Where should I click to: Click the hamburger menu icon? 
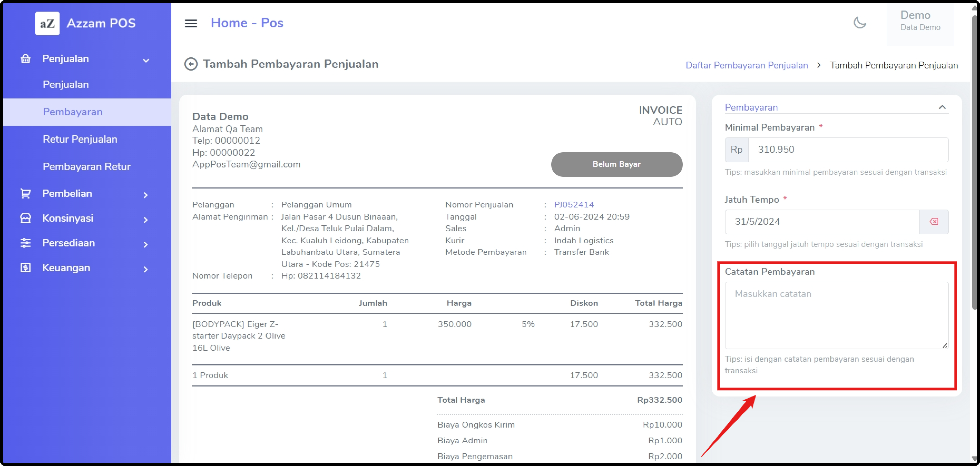click(190, 23)
